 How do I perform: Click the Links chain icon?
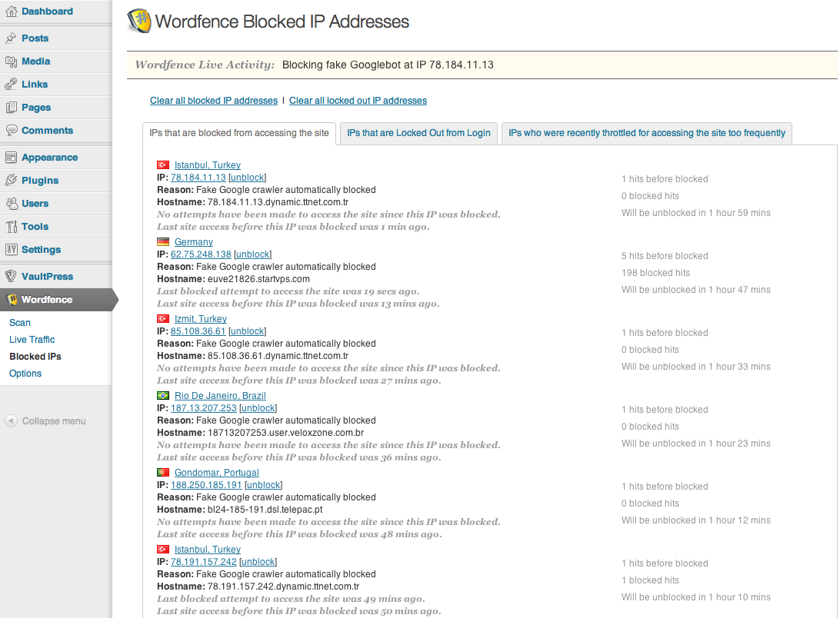11,85
